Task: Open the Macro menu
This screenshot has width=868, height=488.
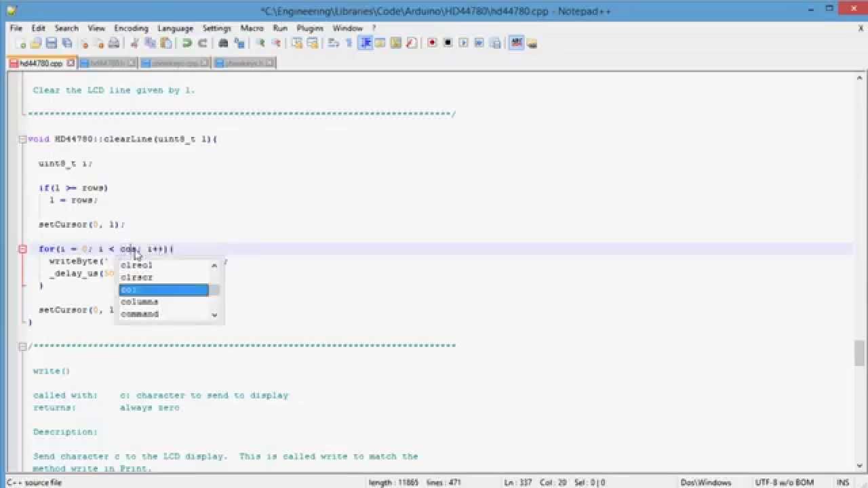Action: click(252, 28)
